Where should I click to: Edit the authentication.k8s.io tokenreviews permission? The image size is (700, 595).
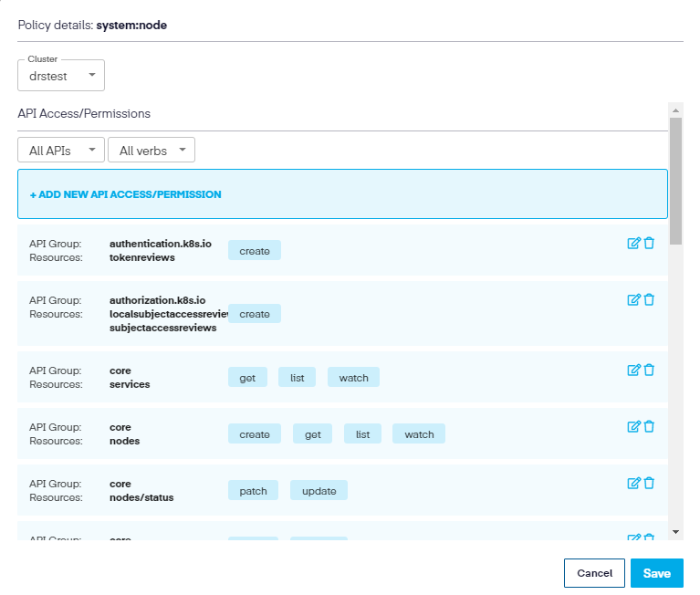click(x=633, y=243)
